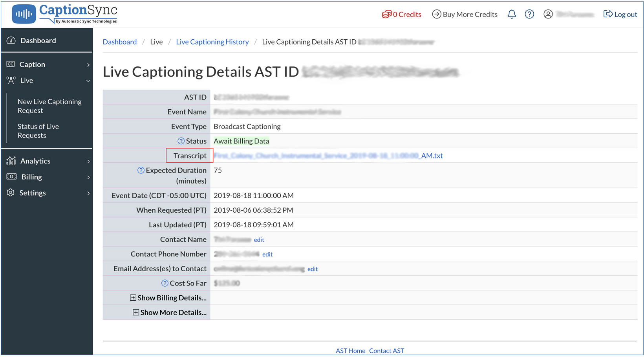644x357 pixels.
Task: Click the CaptionSync logo
Action: pos(65,14)
